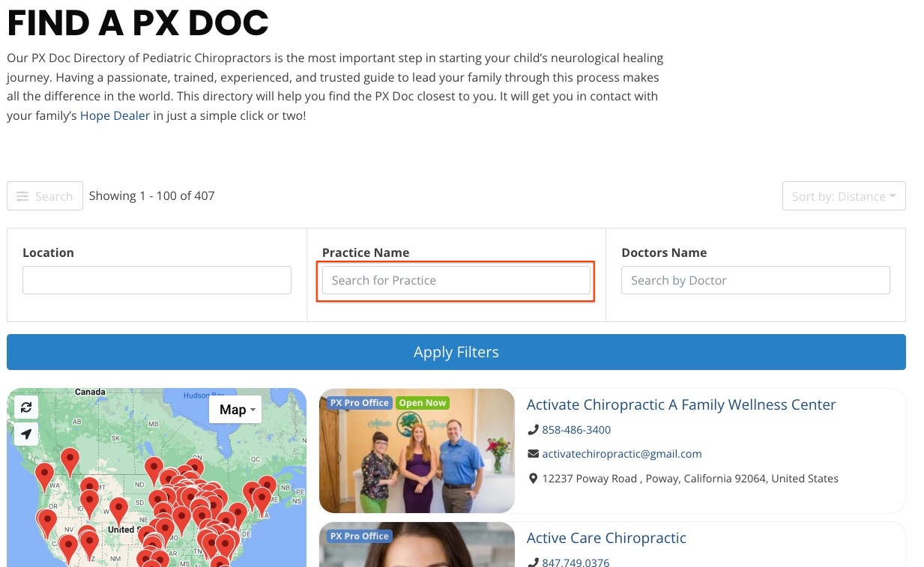Click PX Pro Office badge on Active Care
Image resolution: width=924 pixels, height=567 pixels.
click(360, 536)
